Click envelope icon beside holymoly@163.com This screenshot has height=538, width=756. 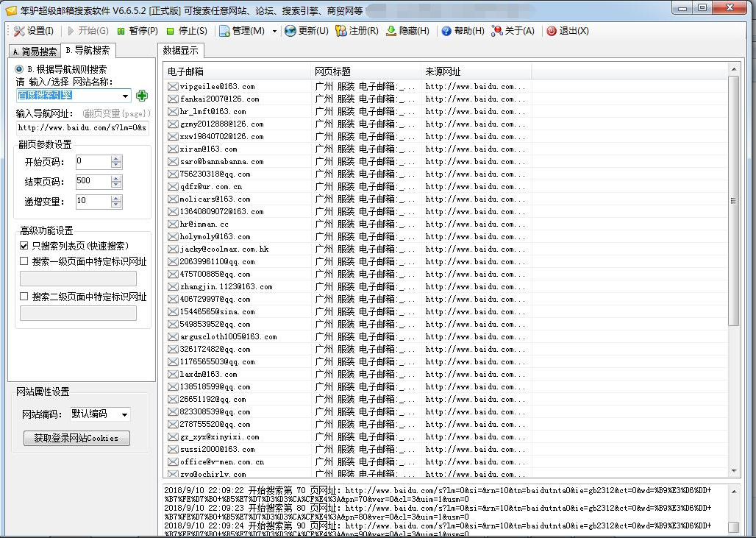point(173,236)
